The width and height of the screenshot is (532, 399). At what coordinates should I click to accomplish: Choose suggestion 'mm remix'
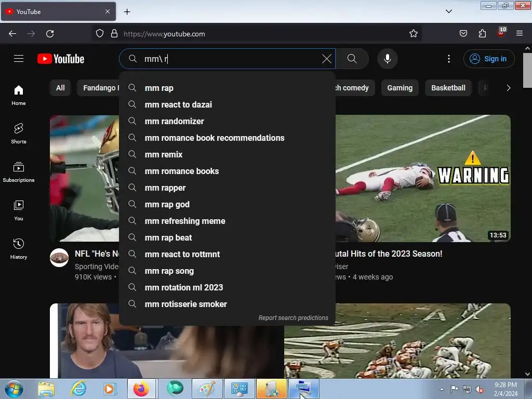point(228,154)
